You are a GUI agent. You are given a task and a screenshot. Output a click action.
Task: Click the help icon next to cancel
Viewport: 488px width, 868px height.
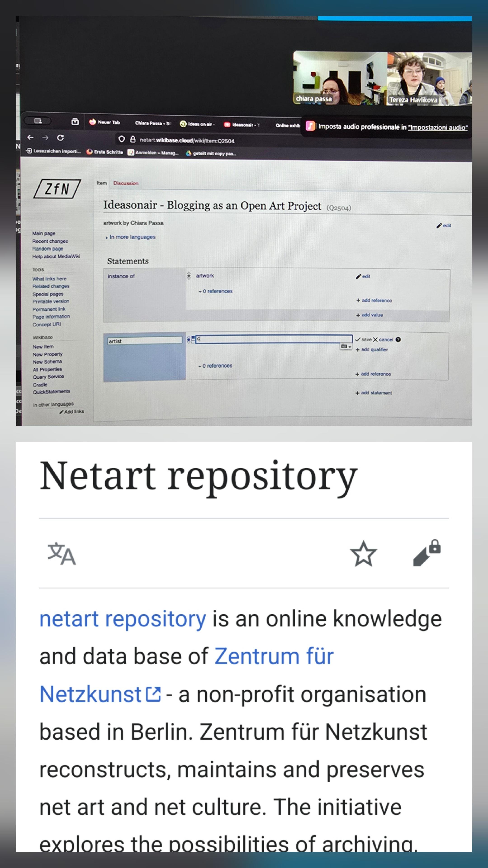pos(398,339)
